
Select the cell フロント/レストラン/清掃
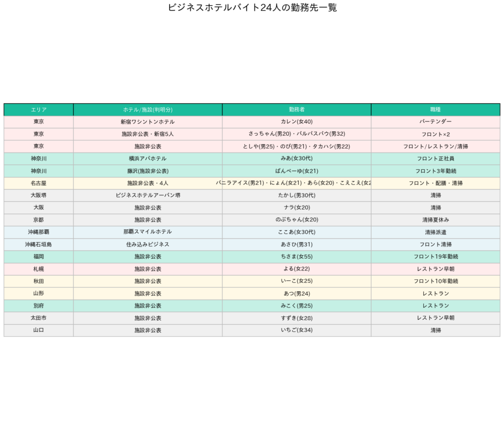tap(436, 147)
